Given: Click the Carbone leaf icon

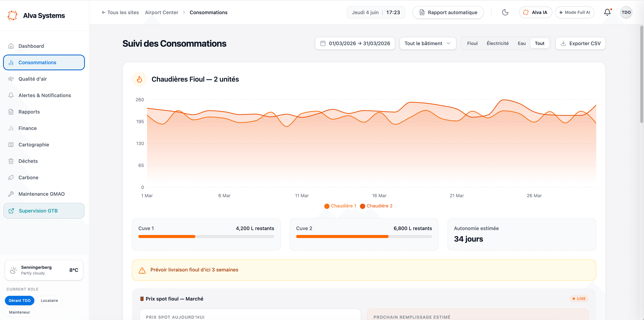Looking at the screenshot, I should (11, 178).
